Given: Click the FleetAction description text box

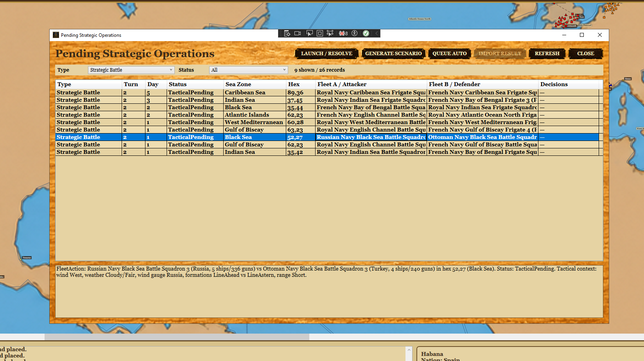Looking at the screenshot, I should [329, 291].
